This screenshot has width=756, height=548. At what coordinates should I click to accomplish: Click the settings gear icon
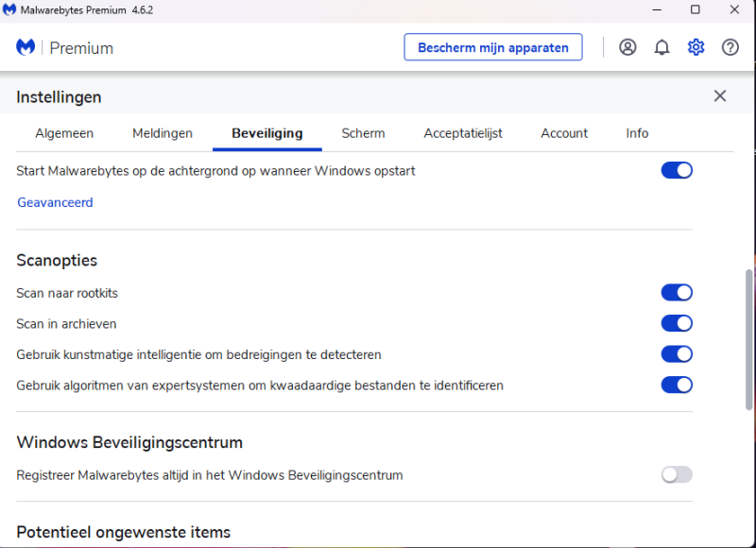coord(696,47)
